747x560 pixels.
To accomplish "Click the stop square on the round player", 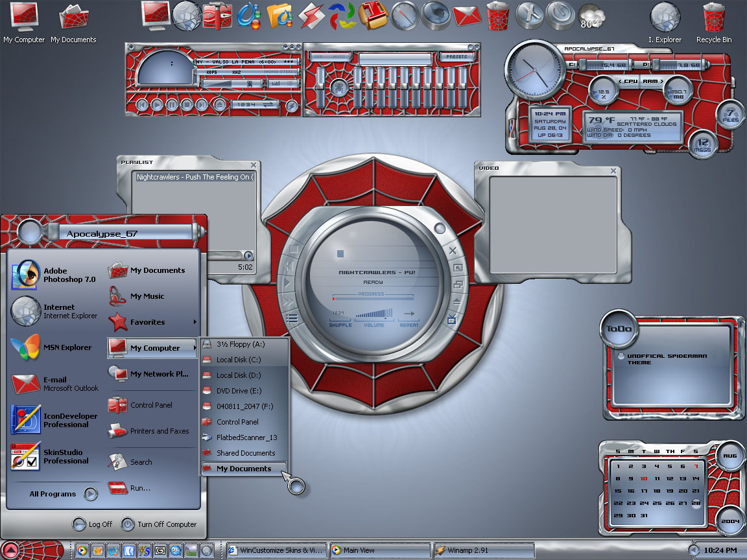I will click(294, 249).
